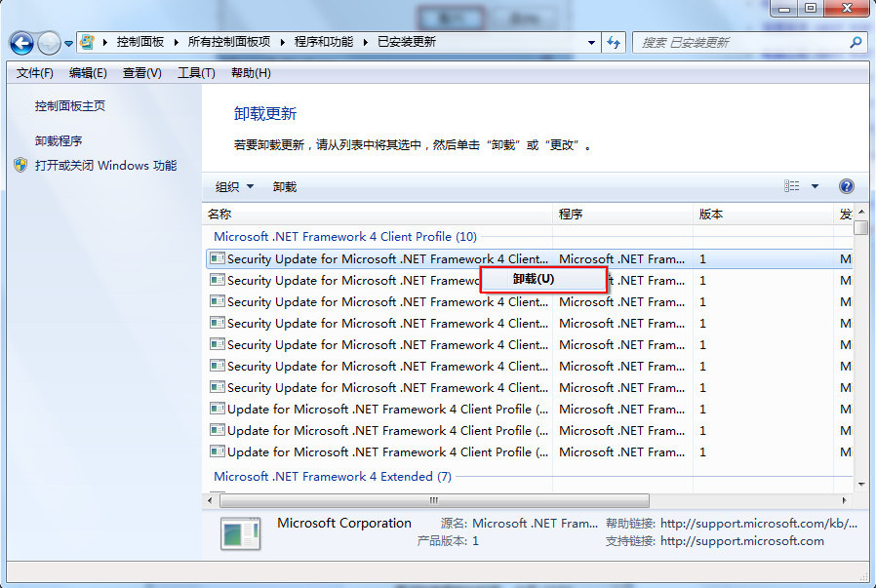Screen dimensions: 876x588
Task: Collapse group Microsoft .NET Framework 4 Client Profile (10)
Action: [x=344, y=237]
